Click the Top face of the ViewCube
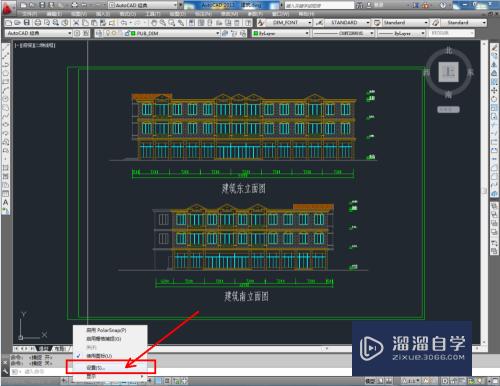Viewport: 500px width, 386px height. [449, 72]
